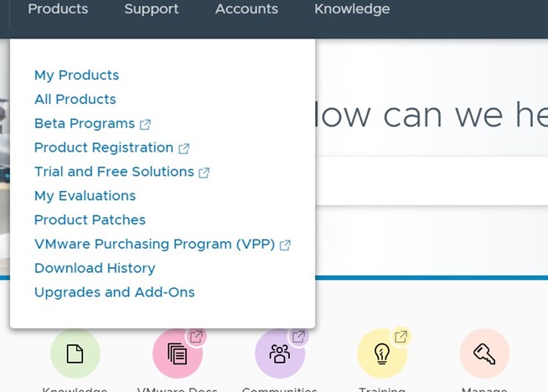The width and height of the screenshot is (548, 392).
Task: Click the Communities people icon
Action: (x=279, y=353)
